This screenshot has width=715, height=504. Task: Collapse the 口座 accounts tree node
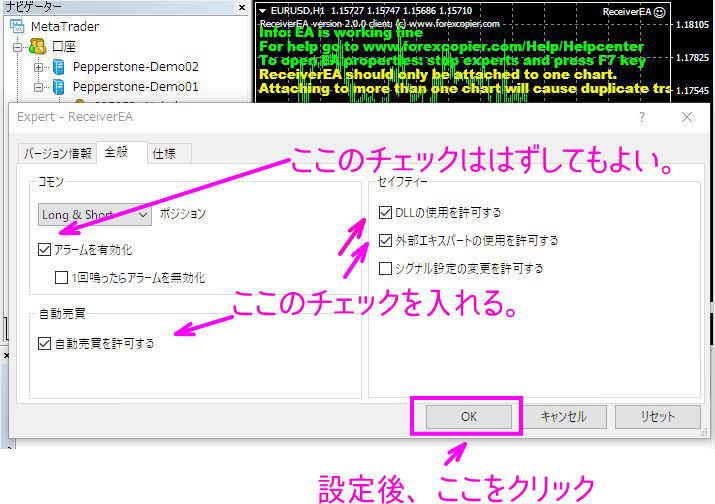pos(17,47)
